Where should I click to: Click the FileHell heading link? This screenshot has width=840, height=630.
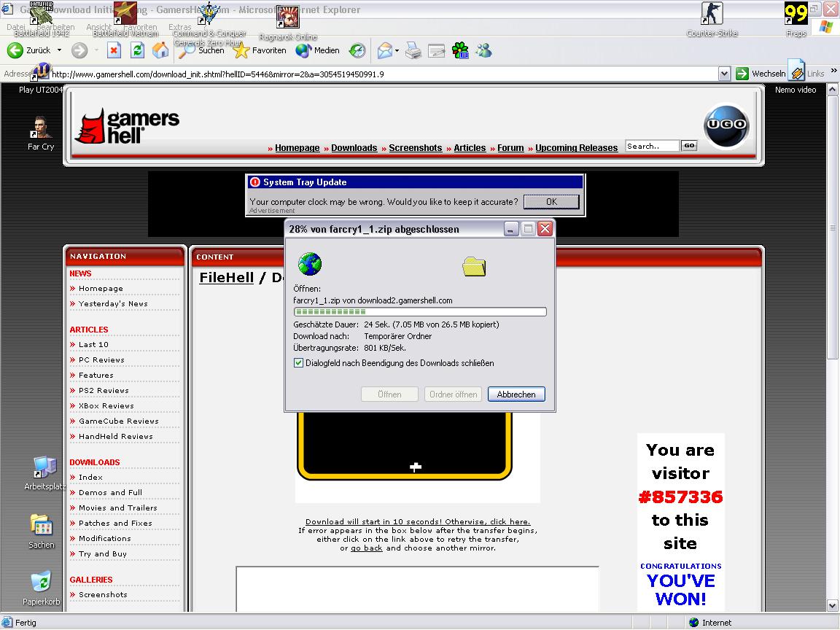(227, 278)
